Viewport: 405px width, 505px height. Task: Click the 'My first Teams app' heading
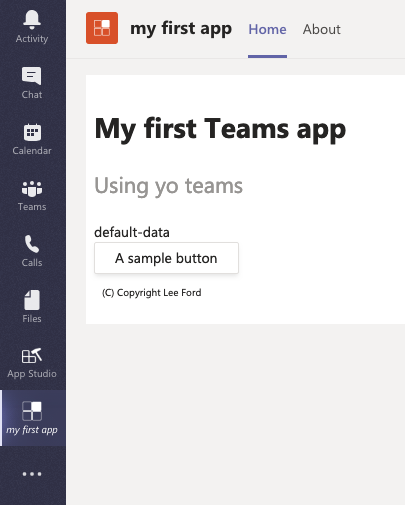tap(220, 129)
